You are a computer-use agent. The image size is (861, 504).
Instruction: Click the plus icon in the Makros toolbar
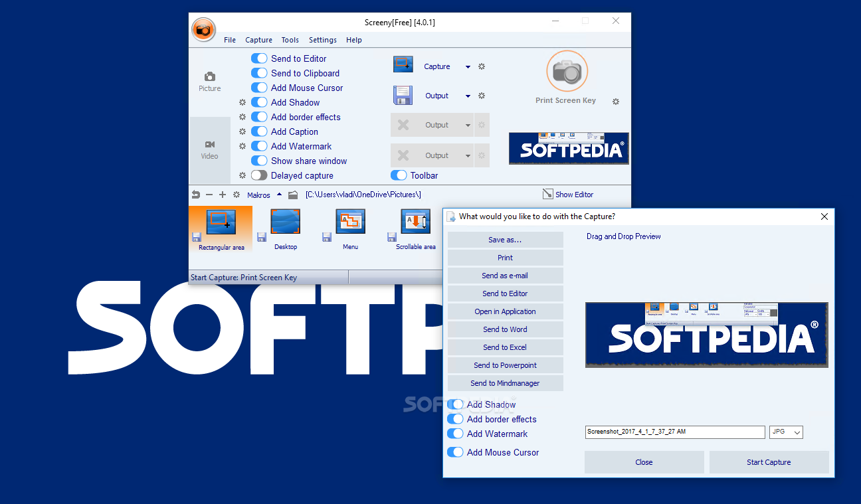[223, 195]
